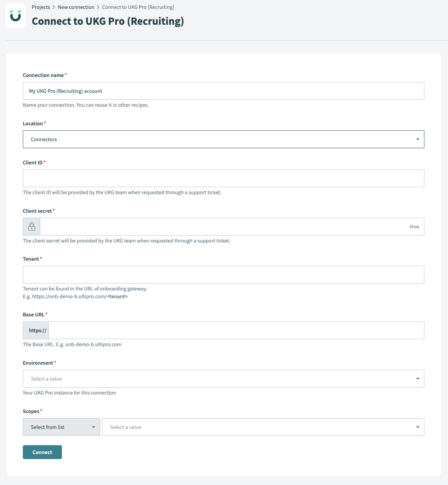Click inside the Client ID field
This screenshot has height=485, width=448.
(224, 178)
